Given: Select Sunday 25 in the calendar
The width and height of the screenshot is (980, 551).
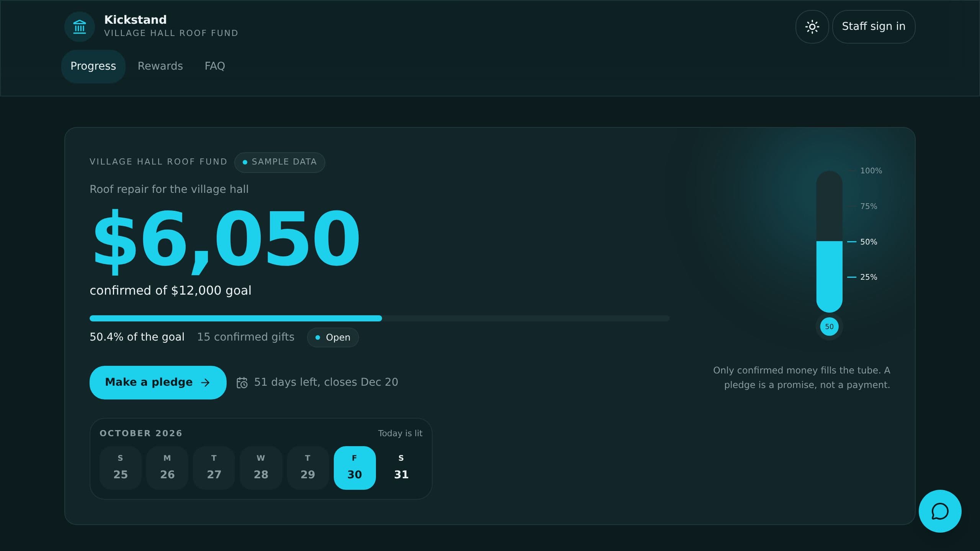Looking at the screenshot, I should point(121,468).
